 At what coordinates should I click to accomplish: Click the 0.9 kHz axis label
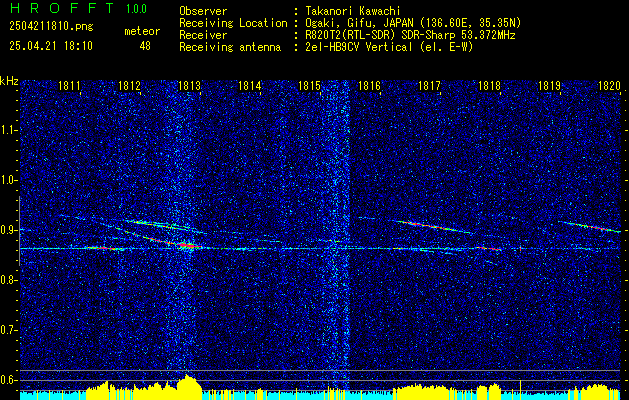(x=8, y=230)
